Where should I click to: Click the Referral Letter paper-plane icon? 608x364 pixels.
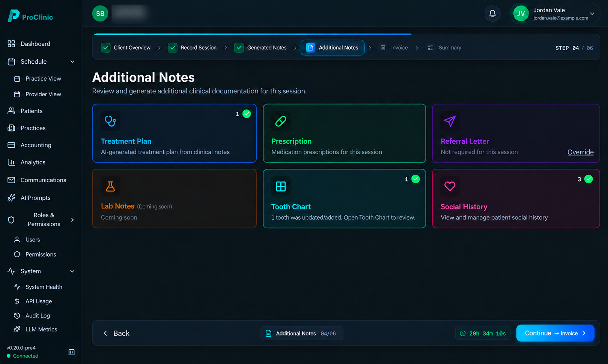click(450, 121)
